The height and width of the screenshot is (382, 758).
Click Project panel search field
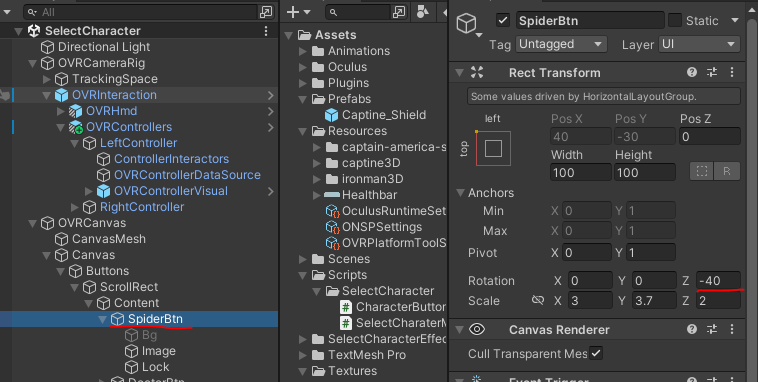click(x=358, y=12)
